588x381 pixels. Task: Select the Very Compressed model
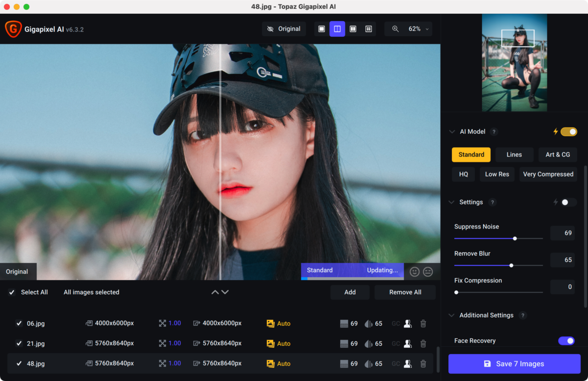click(x=548, y=174)
